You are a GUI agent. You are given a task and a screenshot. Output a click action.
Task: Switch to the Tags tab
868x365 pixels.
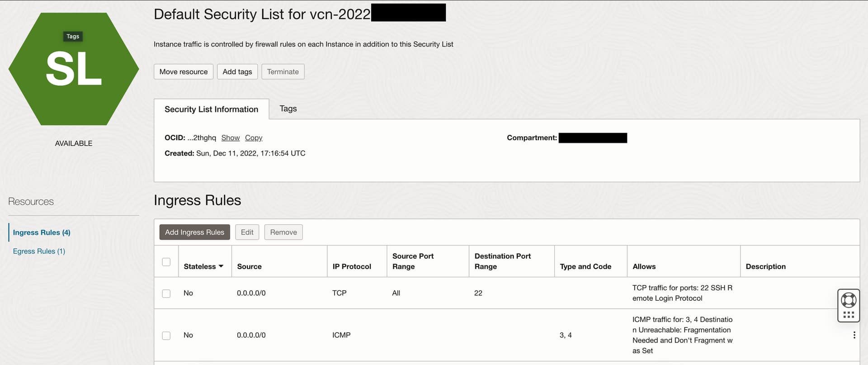click(x=288, y=109)
